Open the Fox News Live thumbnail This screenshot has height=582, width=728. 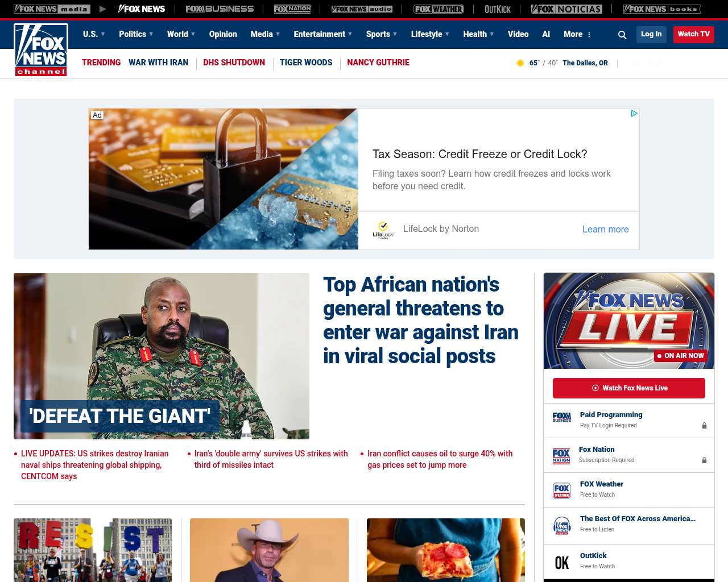(x=629, y=321)
